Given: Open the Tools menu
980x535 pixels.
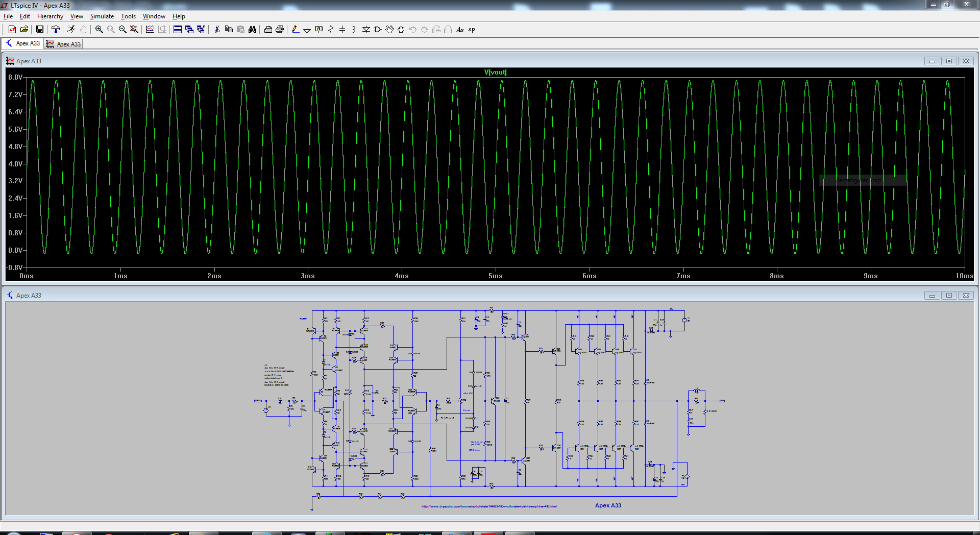Looking at the screenshot, I should pyautogui.click(x=128, y=16).
